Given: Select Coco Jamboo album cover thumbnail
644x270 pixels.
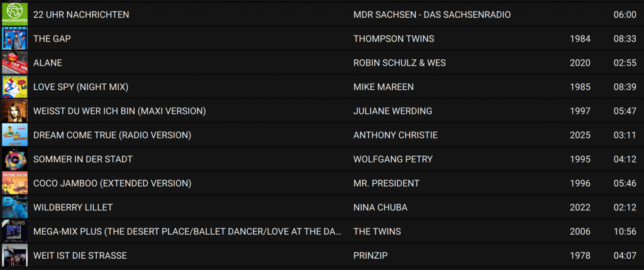Looking at the screenshot, I should (x=14, y=183).
